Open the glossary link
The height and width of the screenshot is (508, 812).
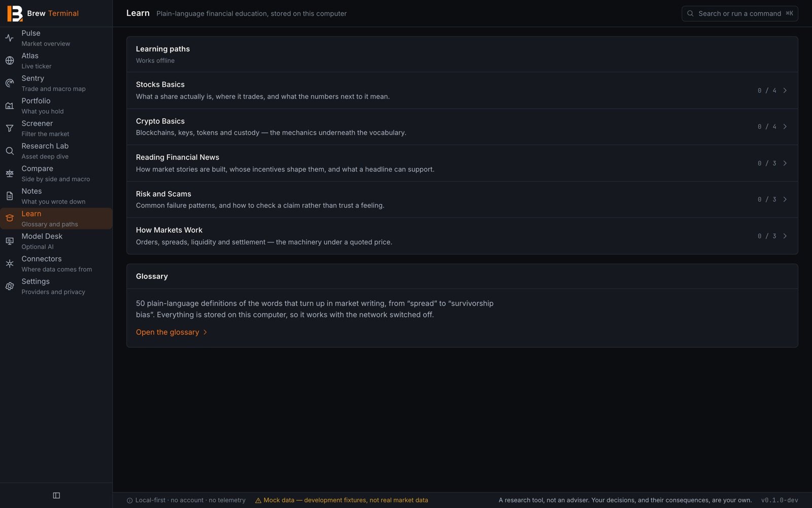tap(172, 332)
